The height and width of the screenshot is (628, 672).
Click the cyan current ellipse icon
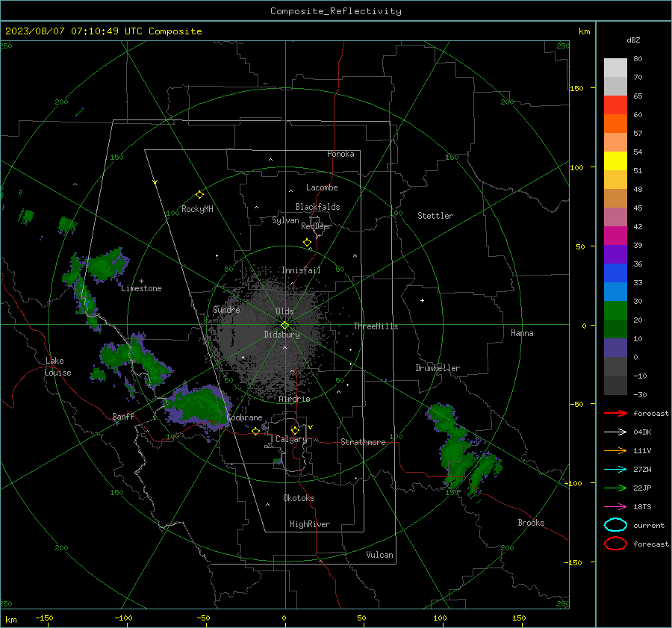pos(615,525)
